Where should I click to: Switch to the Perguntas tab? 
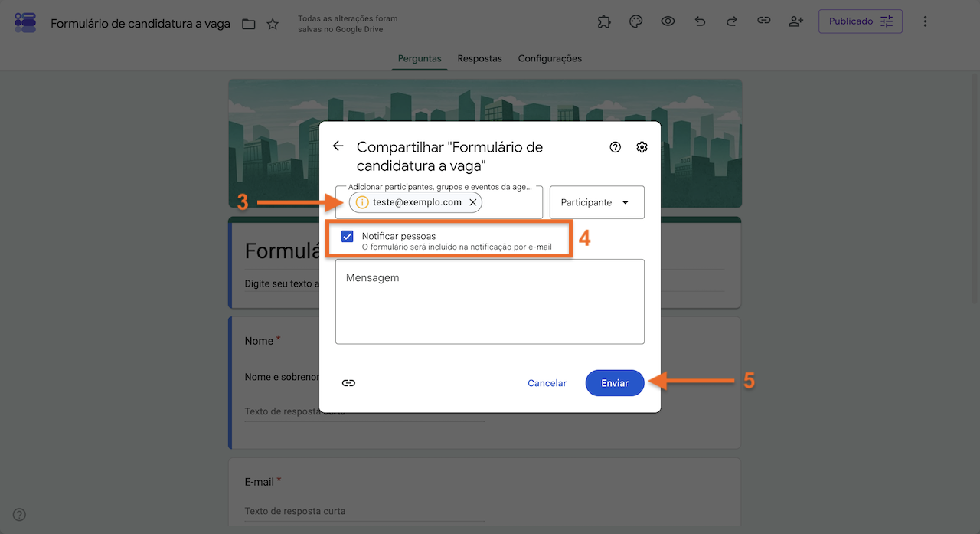pyautogui.click(x=420, y=58)
